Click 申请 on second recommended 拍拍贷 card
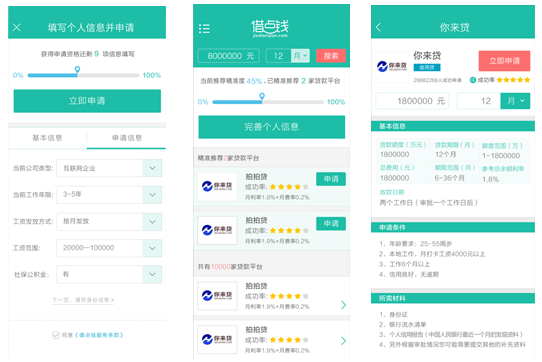Image resolution: width=542 pixels, height=362 pixels. pos(331,223)
